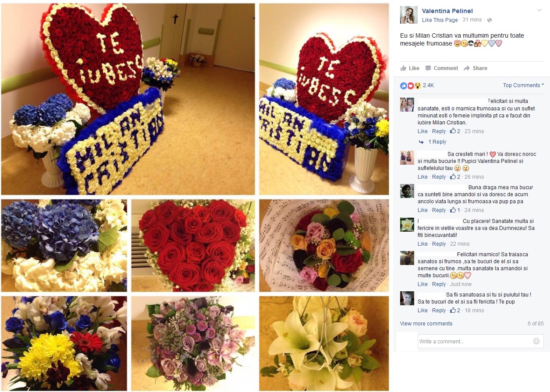Open Valentina Pelinel's profile picture

[x=408, y=15]
